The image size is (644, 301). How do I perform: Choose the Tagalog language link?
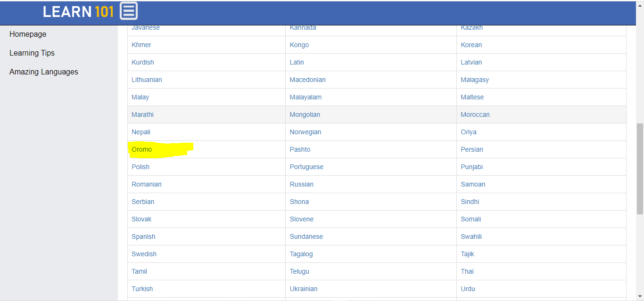click(x=301, y=254)
